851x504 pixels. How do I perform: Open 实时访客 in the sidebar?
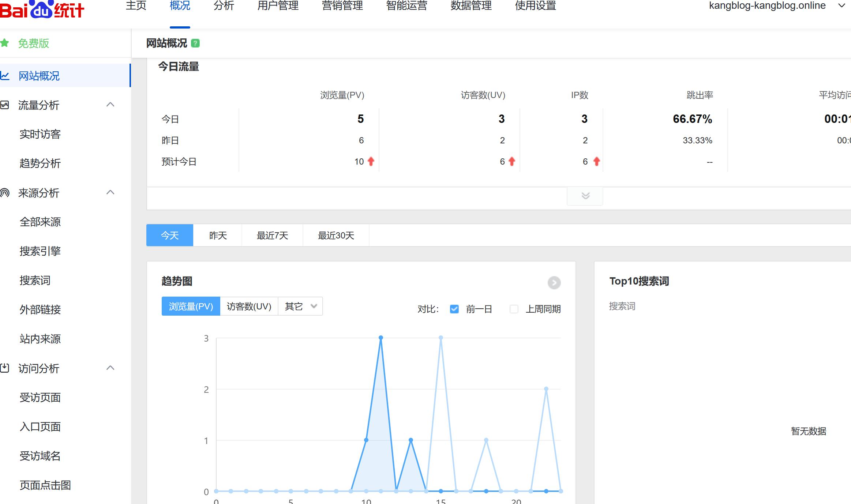[40, 134]
